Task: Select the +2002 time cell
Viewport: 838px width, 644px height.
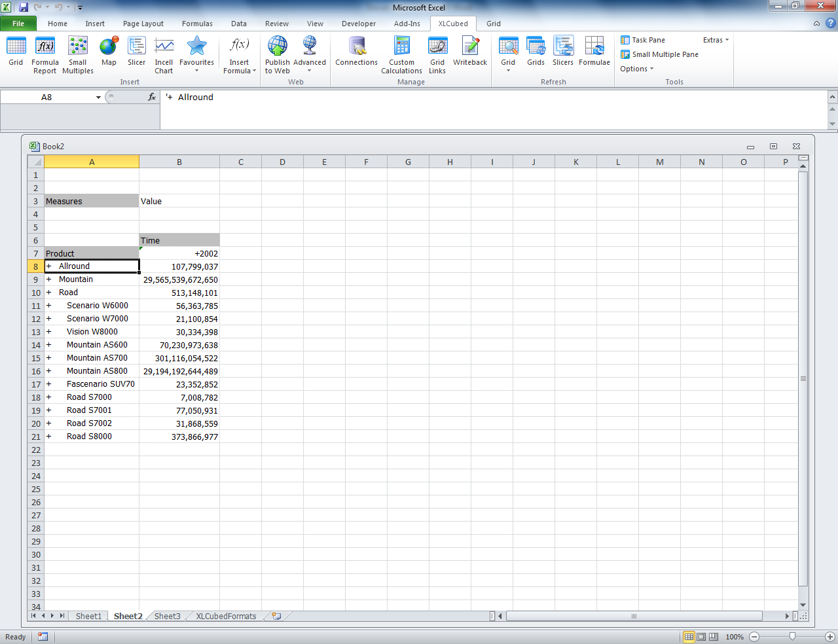Action: pyautogui.click(x=179, y=253)
